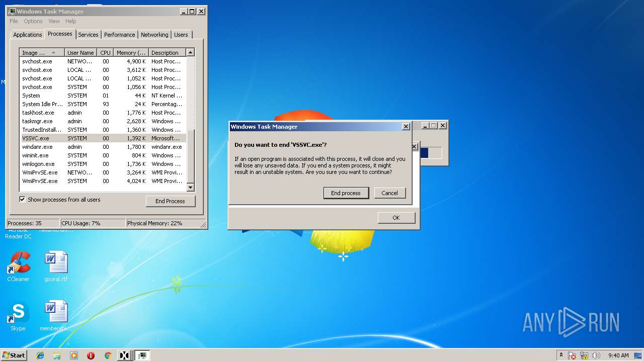
Task: Switch to the Services tab
Action: pos(88,35)
